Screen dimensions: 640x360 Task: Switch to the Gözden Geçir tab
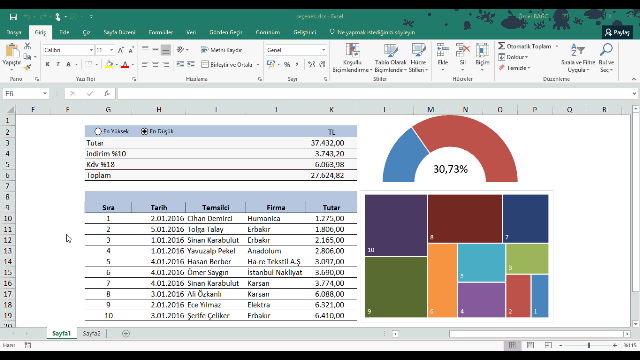pos(226,32)
